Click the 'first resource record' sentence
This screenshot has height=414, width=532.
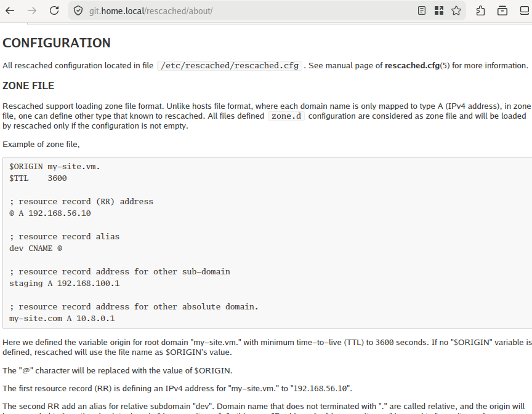(x=177, y=388)
